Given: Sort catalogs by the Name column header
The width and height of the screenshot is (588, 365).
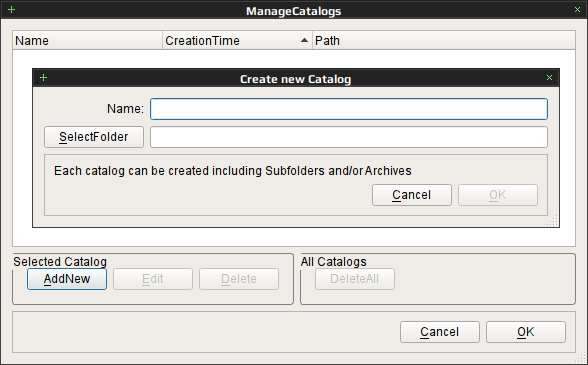Looking at the screenshot, I should [87, 41].
